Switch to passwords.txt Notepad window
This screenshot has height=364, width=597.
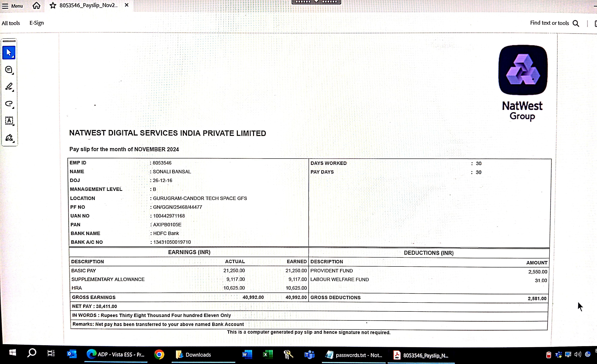(353, 355)
